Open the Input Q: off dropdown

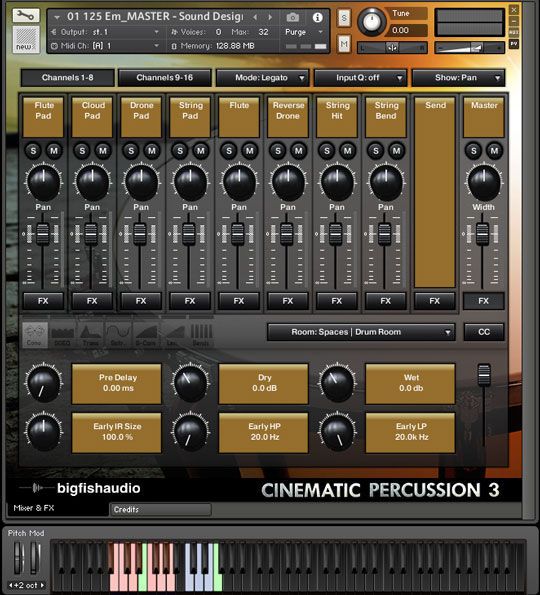click(360, 78)
